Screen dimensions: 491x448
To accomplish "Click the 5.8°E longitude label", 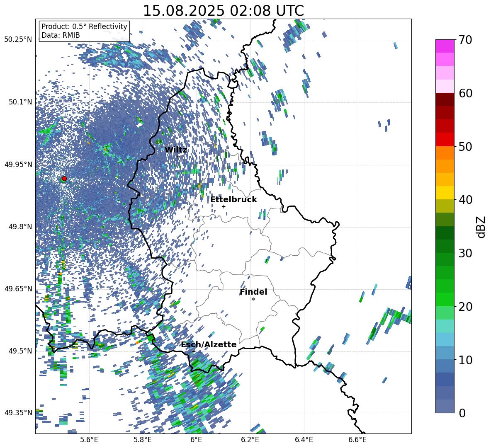I will (143, 440).
